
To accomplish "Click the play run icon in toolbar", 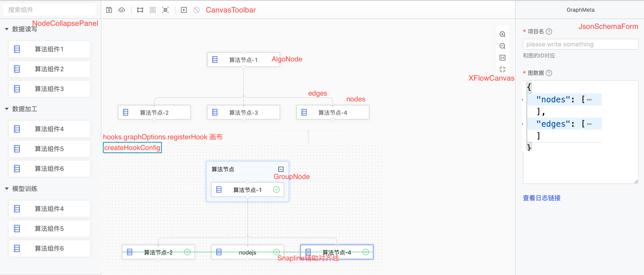I will [x=184, y=10].
